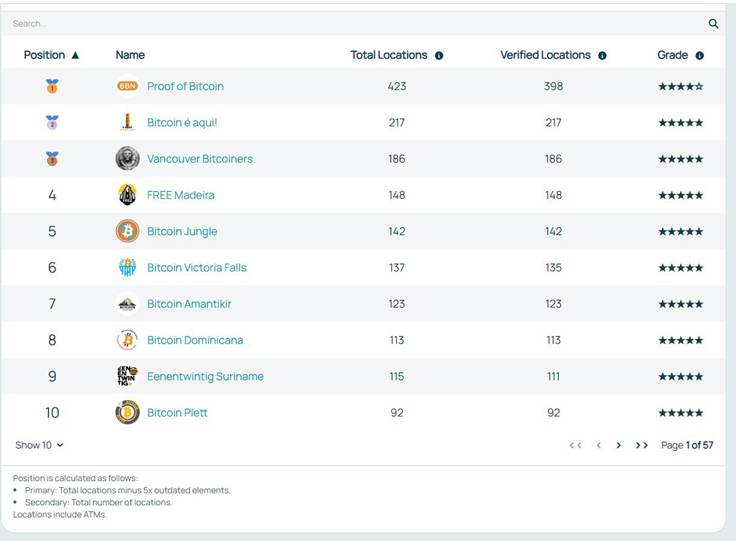Open the Bitcoin Dominicana link
The image size is (736, 541).
coord(195,340)
